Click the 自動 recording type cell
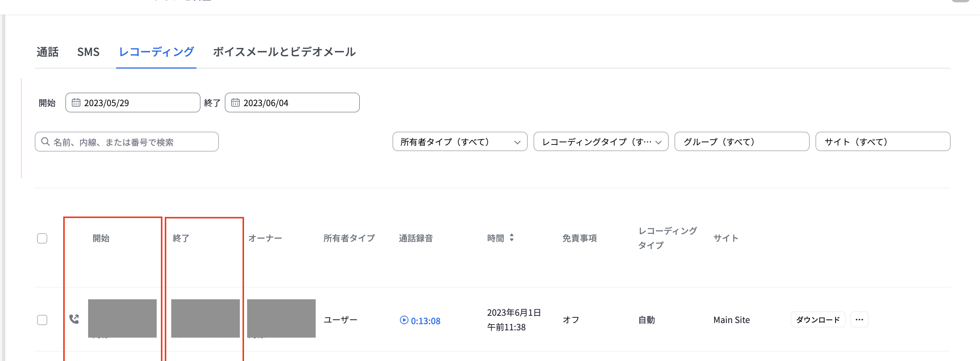The image size is (980, 361). pyautogui.click(x=646, y=320)
